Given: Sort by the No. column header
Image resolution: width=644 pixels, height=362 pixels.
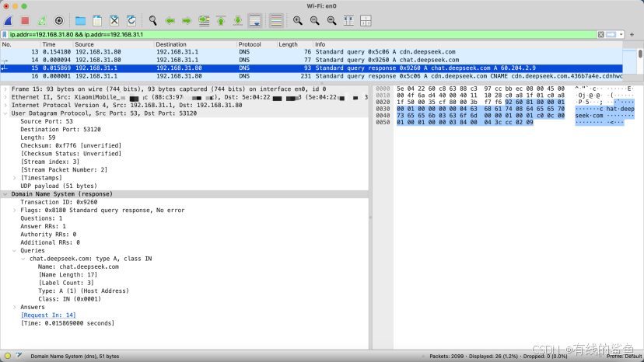Looking at the screenshot, I should point(20,44).
